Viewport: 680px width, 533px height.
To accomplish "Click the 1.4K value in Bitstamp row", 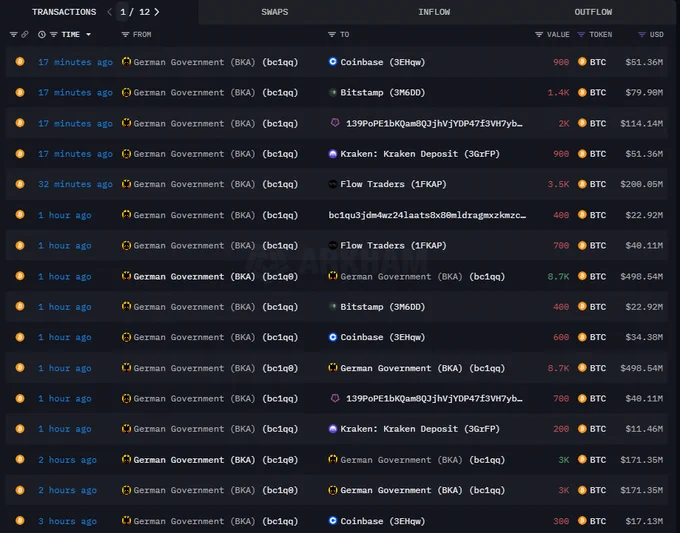I will pyautogui.click(x=558, y=92).
